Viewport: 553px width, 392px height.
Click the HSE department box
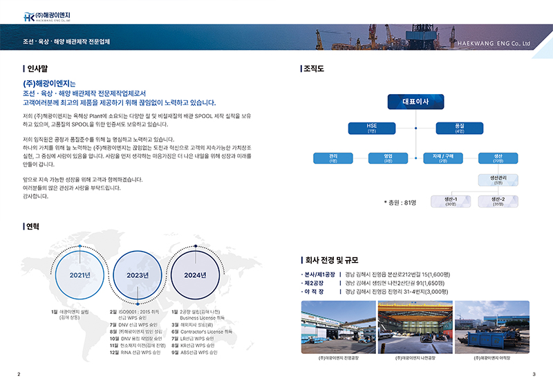(371, 127)
